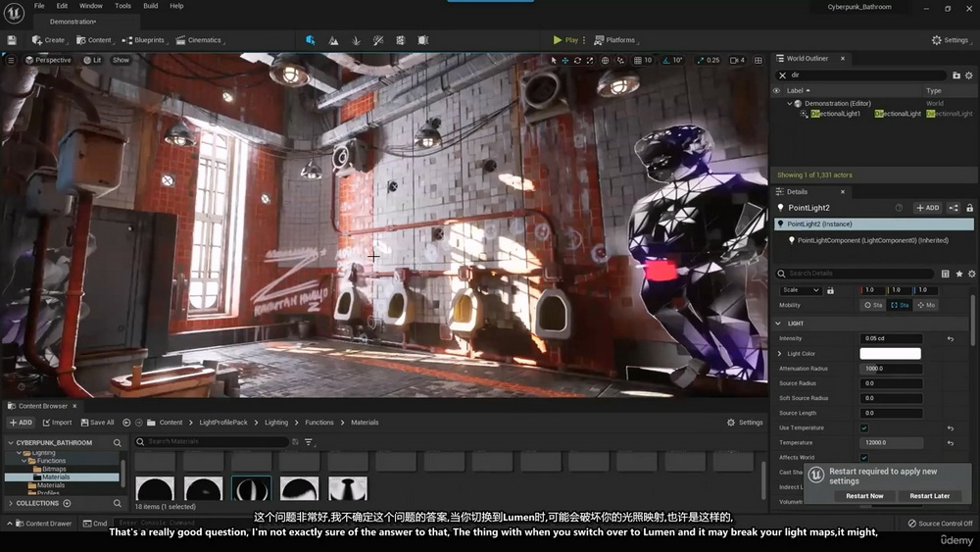Toggle Use Temperature checkbox

coord(864,427)
